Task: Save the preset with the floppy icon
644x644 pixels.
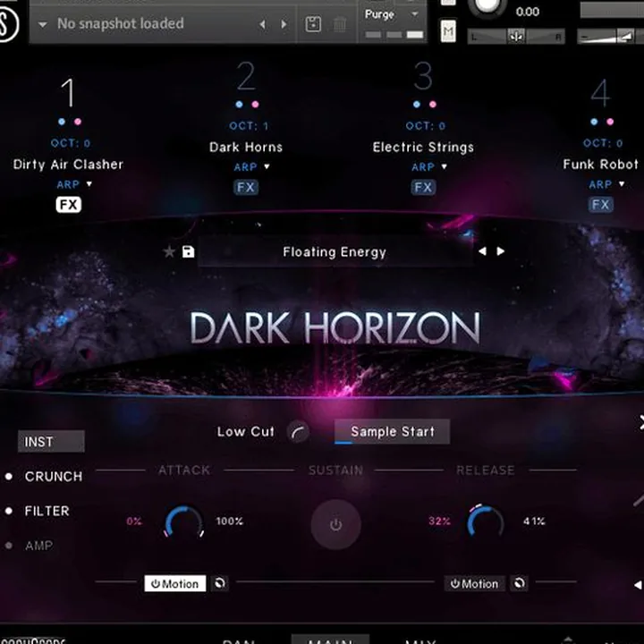Action: pos(188,251)
